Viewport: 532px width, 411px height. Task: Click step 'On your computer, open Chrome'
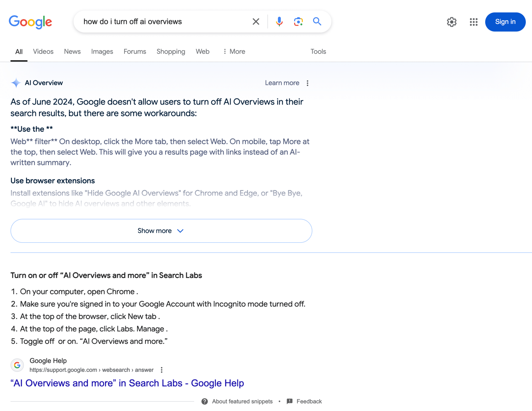(x=79, y=291)
